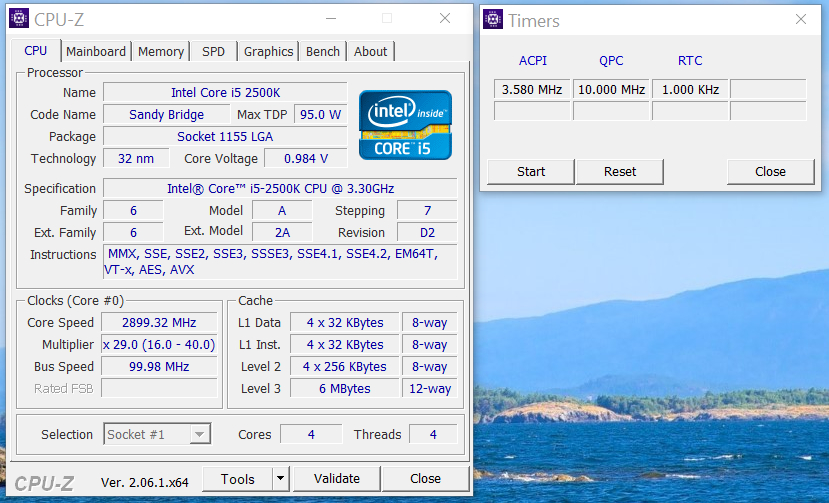Click the Core Voltage value '0.984 V'
This screenshot has height=503, width=829.
[x=306, y=159]
